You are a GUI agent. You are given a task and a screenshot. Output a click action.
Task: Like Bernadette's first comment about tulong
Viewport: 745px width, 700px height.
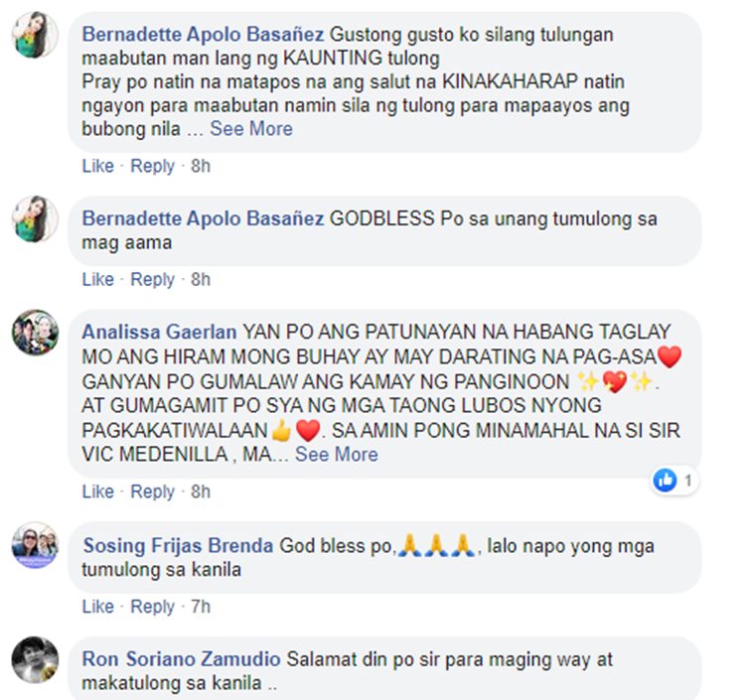[x=98, y=166]
